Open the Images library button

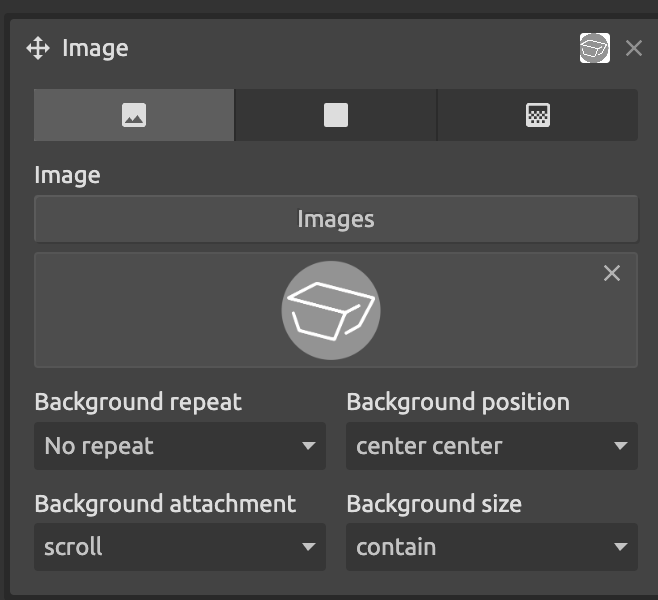(336, 219)
